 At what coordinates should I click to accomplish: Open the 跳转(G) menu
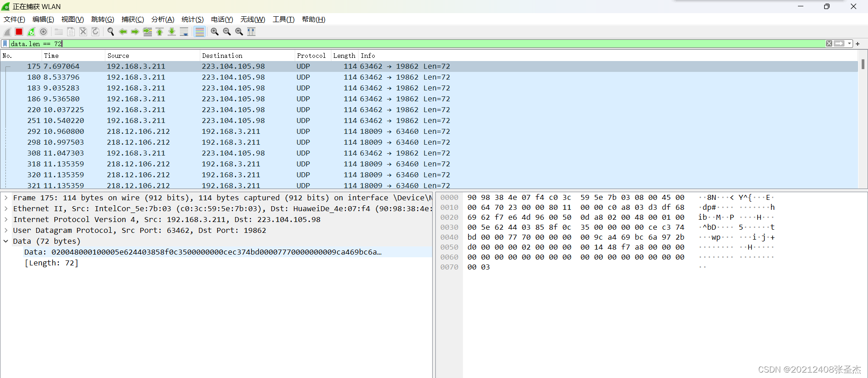click(103, 19)
